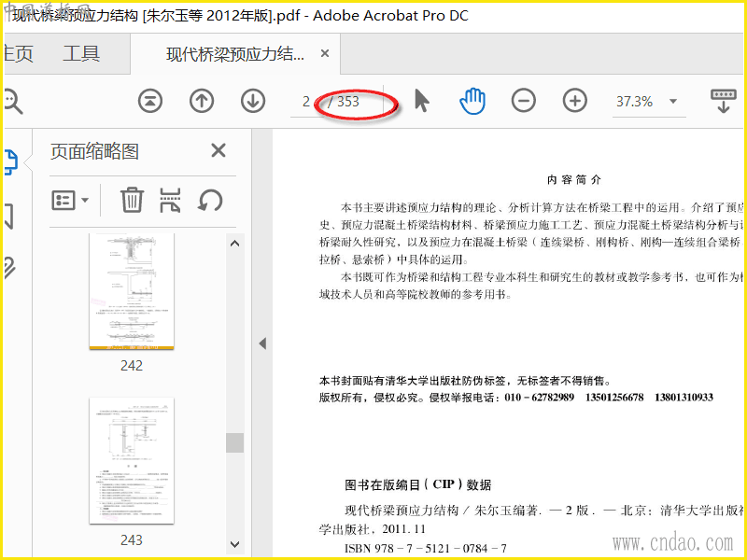
Task: Click the page insert/split scissors icon
Action: tap(170, 200)
